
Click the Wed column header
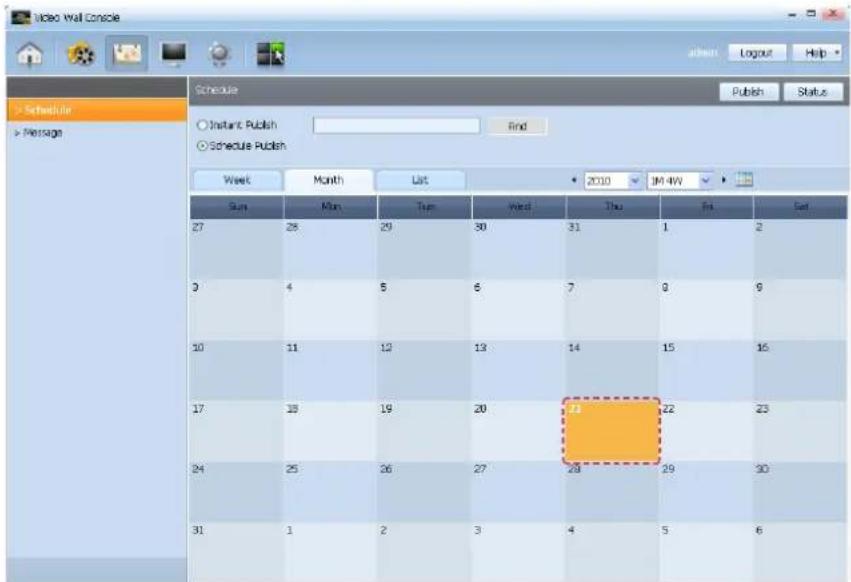519,207
